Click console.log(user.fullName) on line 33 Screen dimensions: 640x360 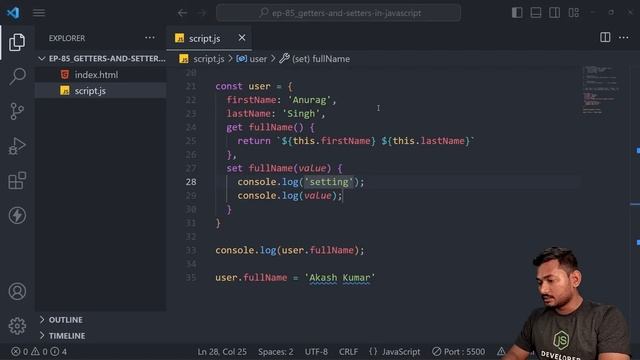pos(290,250)
